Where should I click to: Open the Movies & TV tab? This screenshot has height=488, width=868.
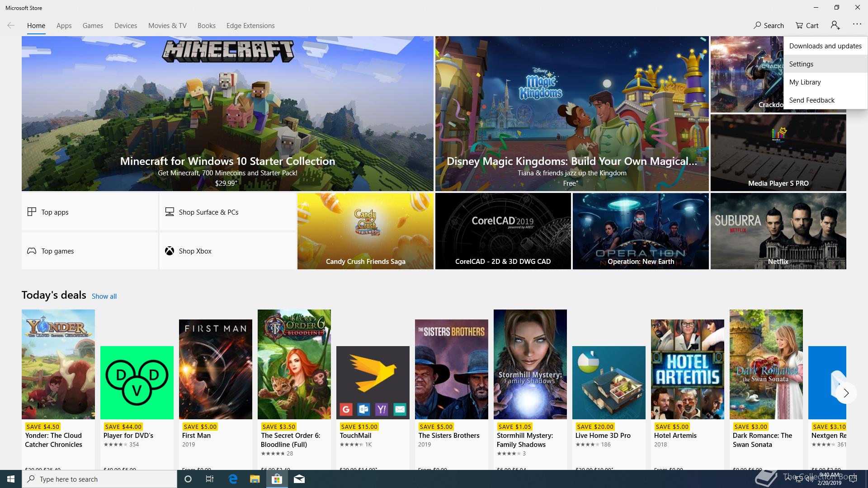(167, 26)
